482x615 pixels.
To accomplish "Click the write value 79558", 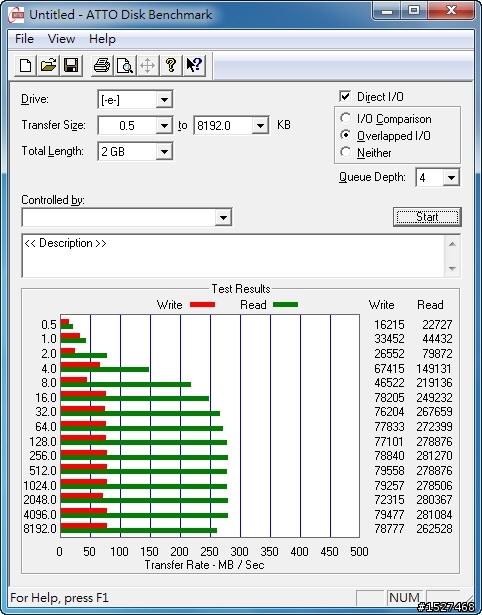I will tap(389, 470).
